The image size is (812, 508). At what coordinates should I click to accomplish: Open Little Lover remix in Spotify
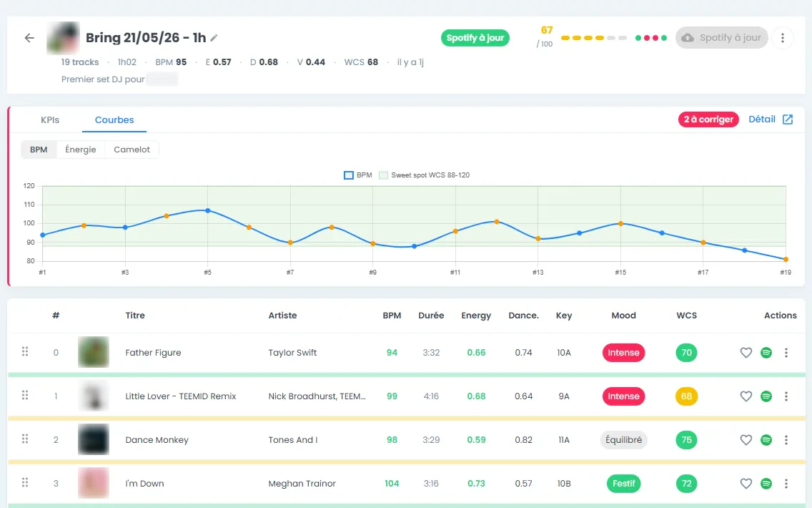pyautogui.click(x=766, y=396)
